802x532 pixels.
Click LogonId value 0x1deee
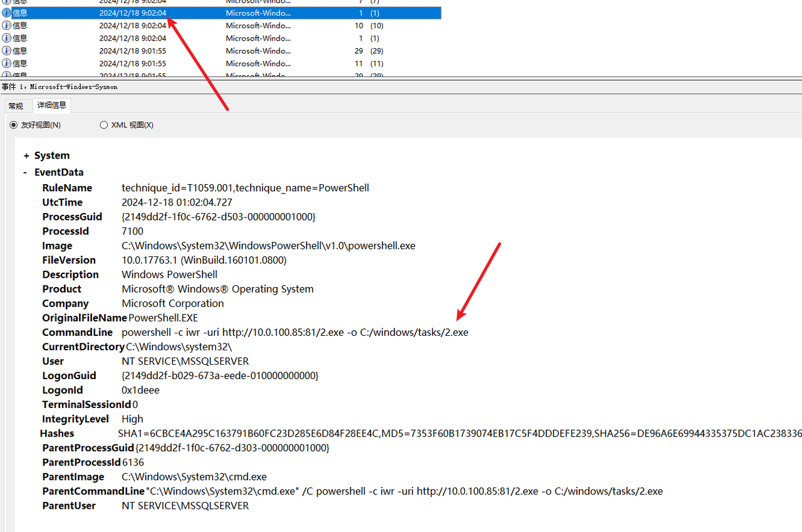[140, 390]
